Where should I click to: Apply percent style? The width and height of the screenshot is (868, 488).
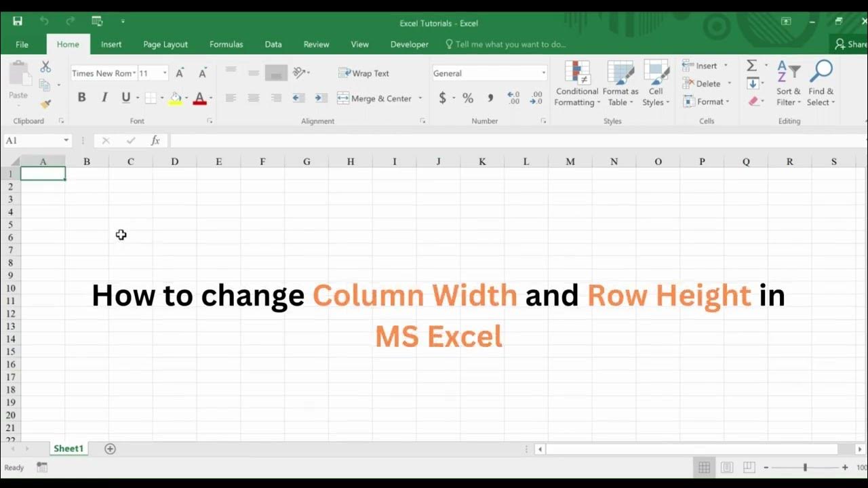pyautogui.click(x=468, y=98)
